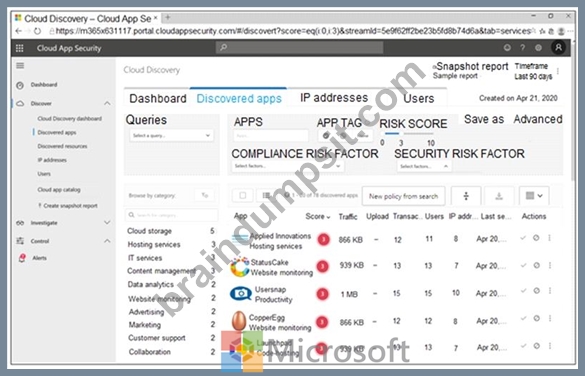Open more actions for CopperEgg row
The image size is (585, 376).
[x=550, y=318]
